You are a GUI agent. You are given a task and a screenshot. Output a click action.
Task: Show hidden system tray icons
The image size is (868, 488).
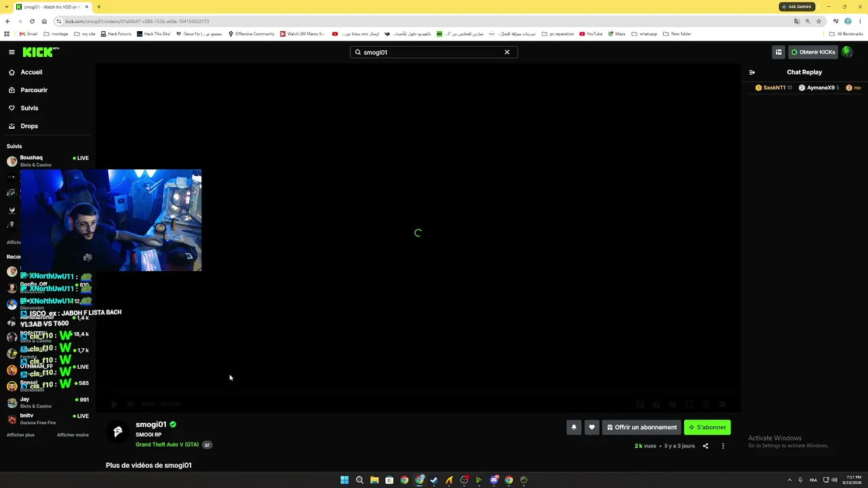789,480
